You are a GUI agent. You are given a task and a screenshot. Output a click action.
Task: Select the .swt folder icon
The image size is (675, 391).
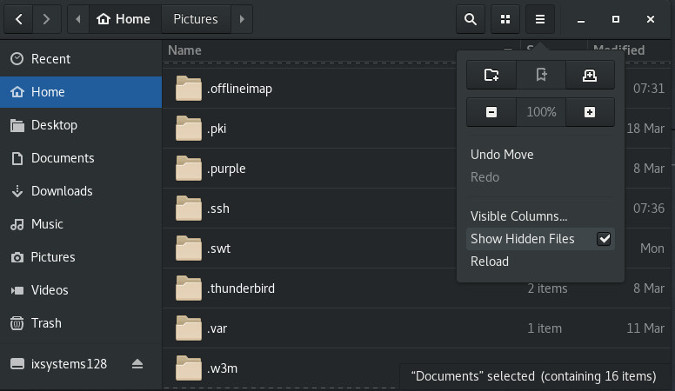point(189,248)
